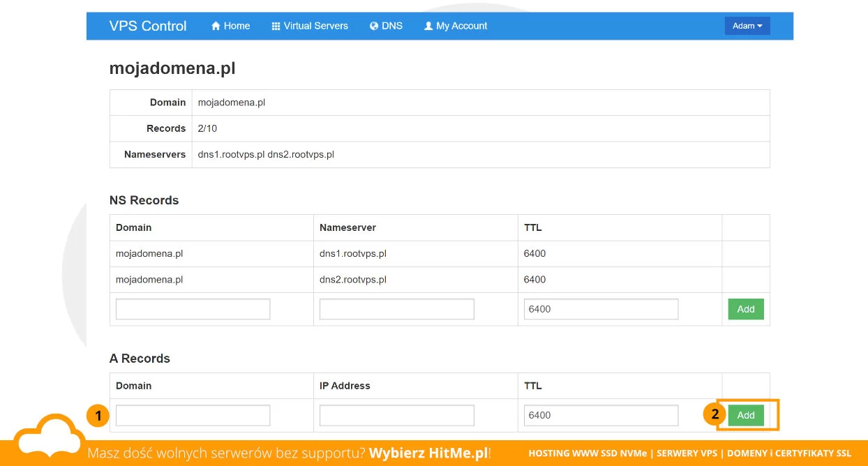Select the Domain value mojadomena.pl in the info table

tap(232, 103)
